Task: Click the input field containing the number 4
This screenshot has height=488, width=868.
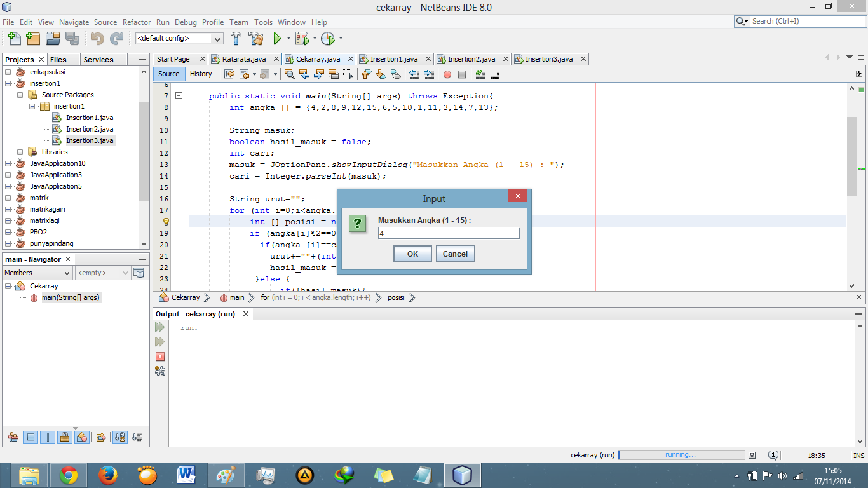Action: click(x=449, y=233)
